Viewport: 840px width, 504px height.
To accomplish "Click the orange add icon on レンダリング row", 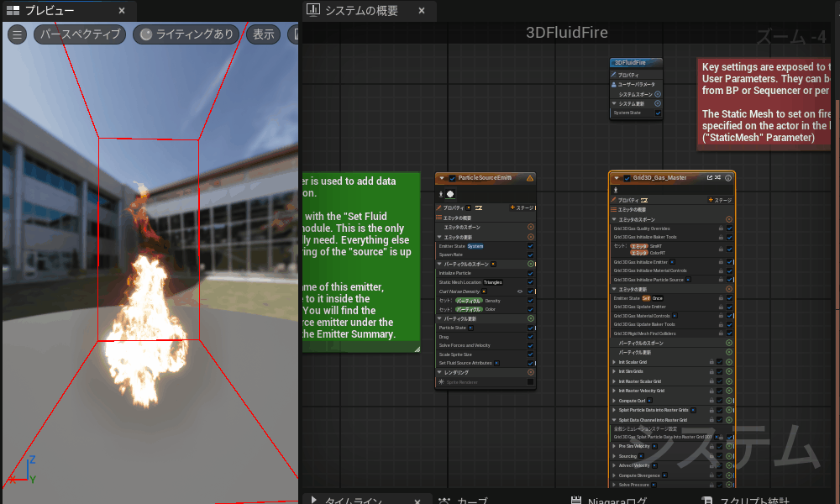I will [531, 372].
